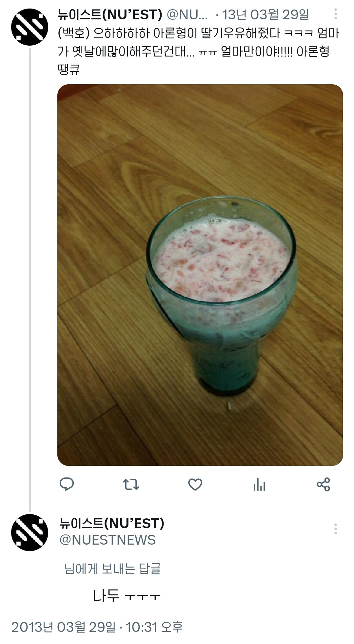View tweet analytics bar chart icon
354x644 pixels.
pyautogui.click(x=259, y=484)
